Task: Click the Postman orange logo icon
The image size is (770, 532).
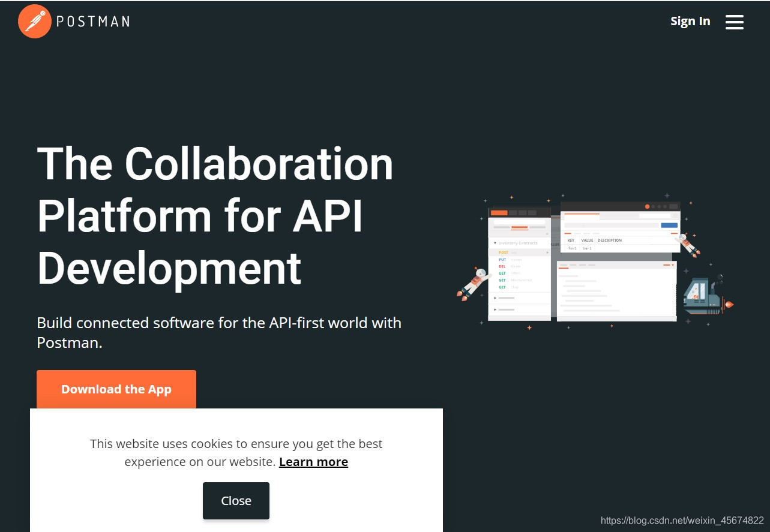Action: [35, 22]
